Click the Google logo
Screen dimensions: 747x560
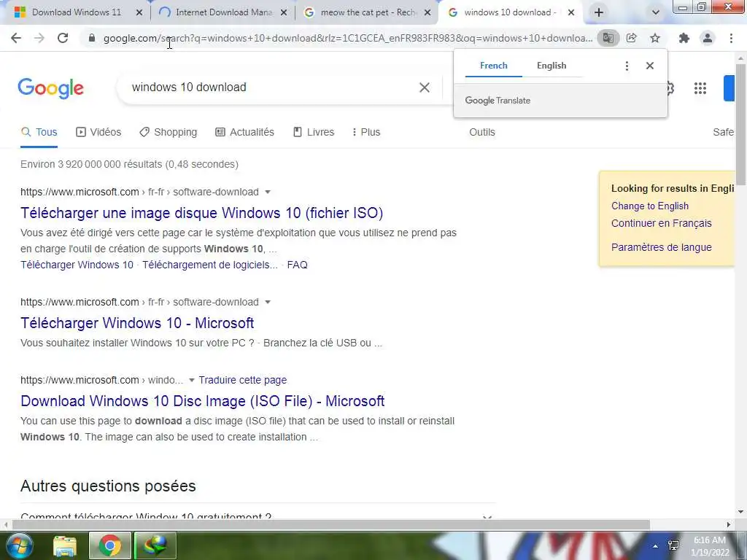pyautogui.click(x=50, y=88)
